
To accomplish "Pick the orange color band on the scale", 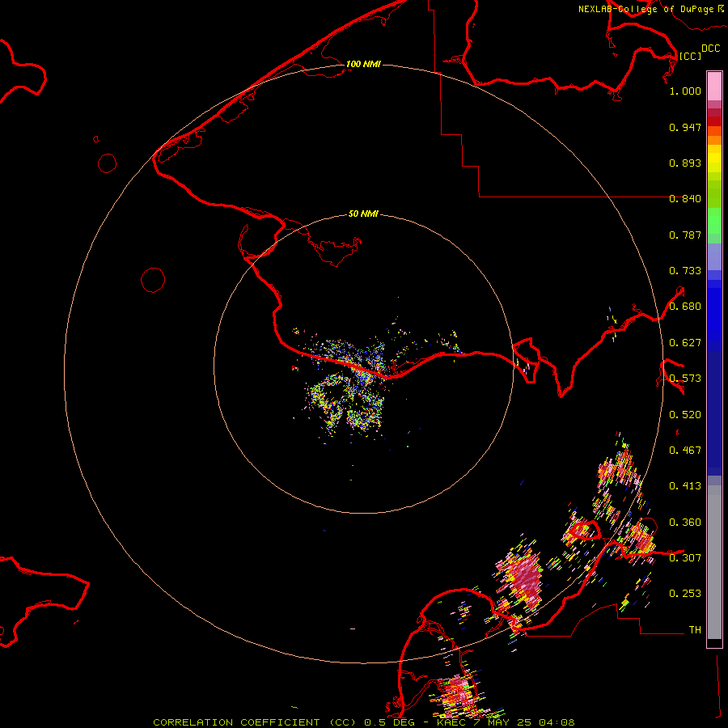I will (714, 140).
